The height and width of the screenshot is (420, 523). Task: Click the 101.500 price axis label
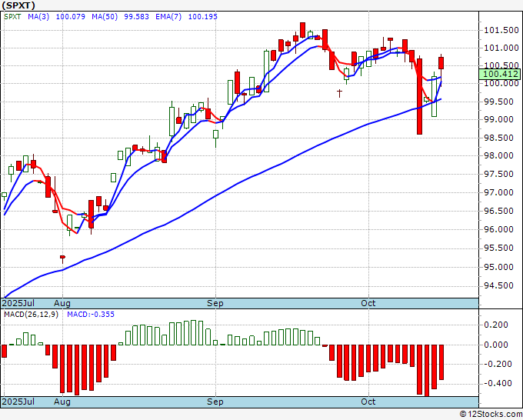(501, 30)
